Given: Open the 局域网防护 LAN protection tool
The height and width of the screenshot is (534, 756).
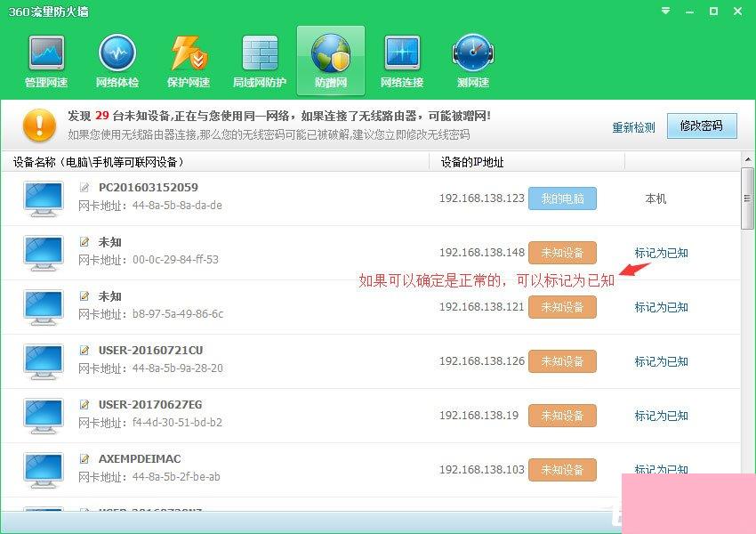Looking at the screenshot, I should (260, 61).
